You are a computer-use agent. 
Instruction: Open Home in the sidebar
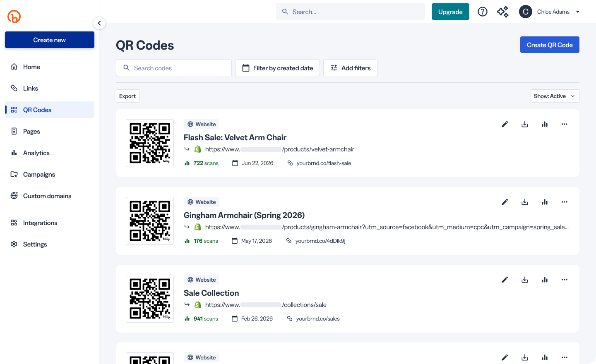coord(50,67)
